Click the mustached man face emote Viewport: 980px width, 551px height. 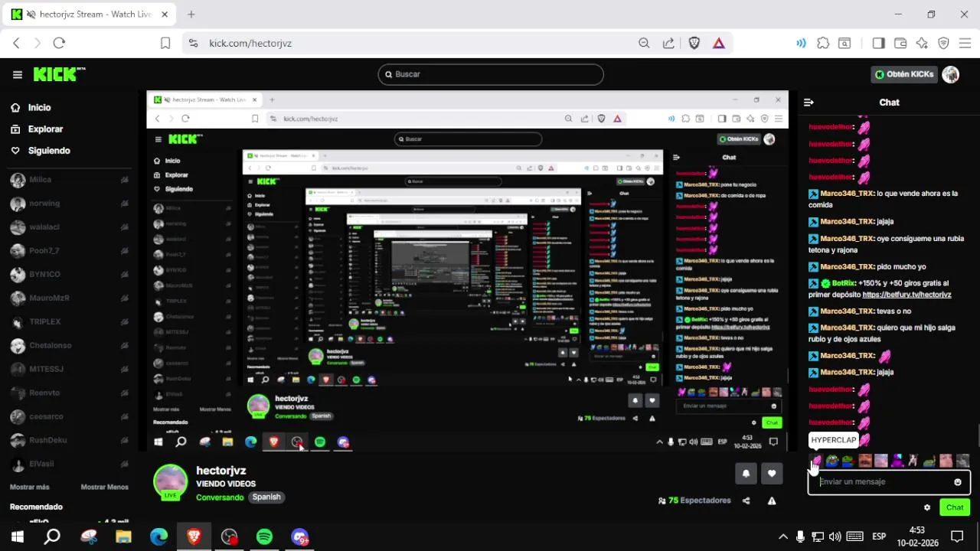pos(865,461)
